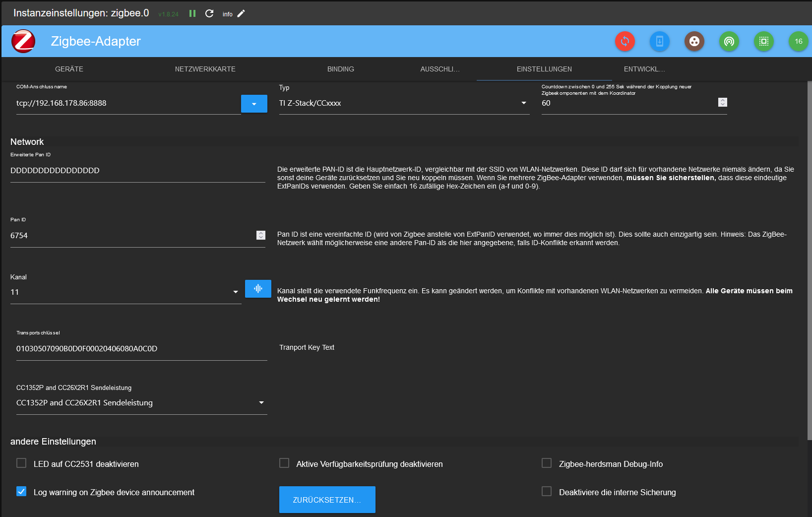Click the andere Einstellungen heading
The height and width of the screenshot is (517, 812).
[x=53, y=442]
